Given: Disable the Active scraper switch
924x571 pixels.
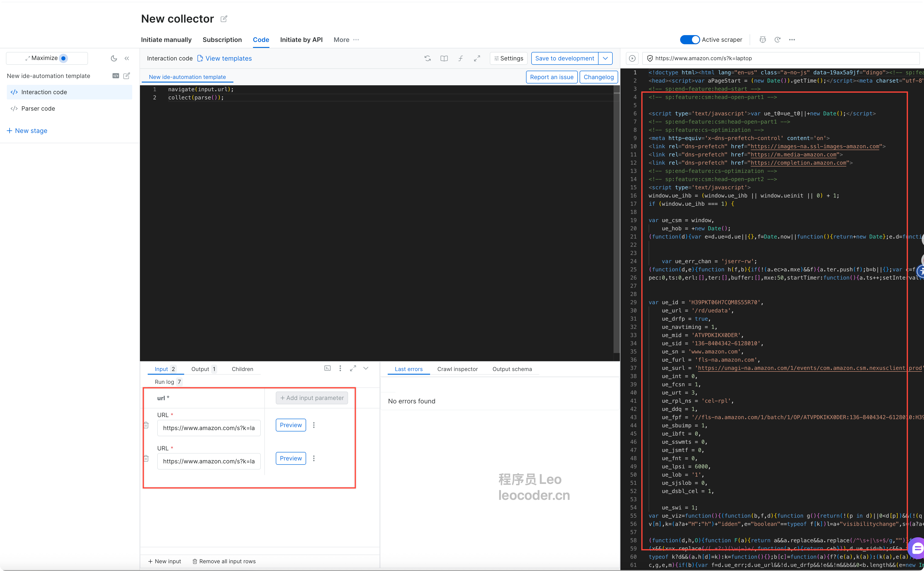Looking at the screenshot, I should [x=690, y=40].
